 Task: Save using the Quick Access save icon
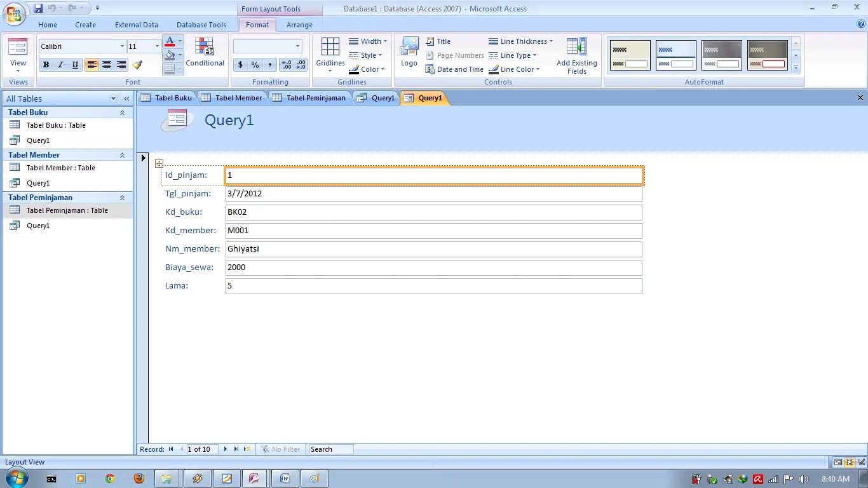click(x=38, y=8)
